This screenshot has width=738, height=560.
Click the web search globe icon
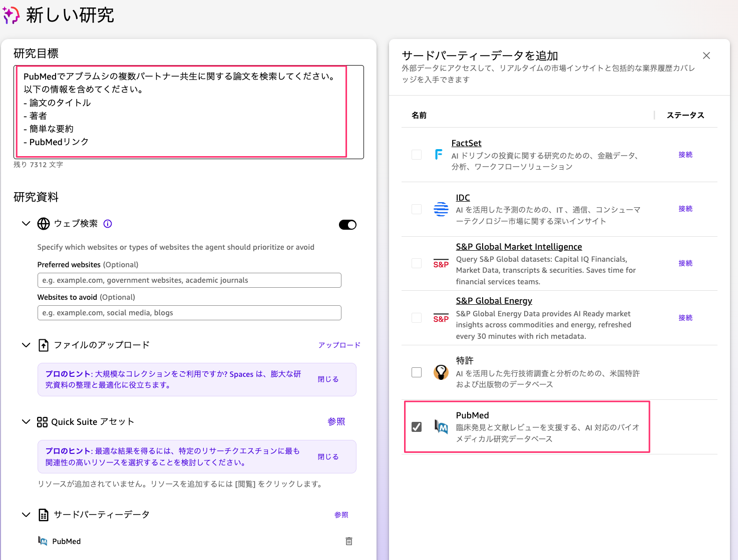click(x=43, y=224)
